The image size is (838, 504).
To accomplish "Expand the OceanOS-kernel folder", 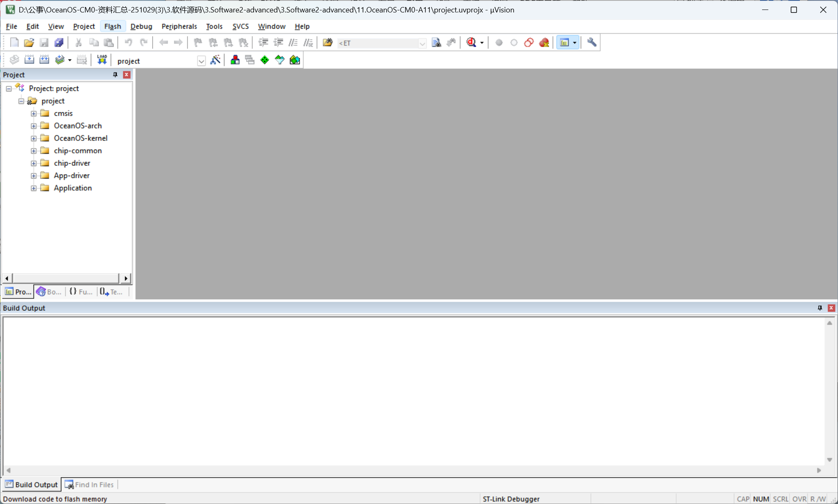I will (x=34, y=138).
